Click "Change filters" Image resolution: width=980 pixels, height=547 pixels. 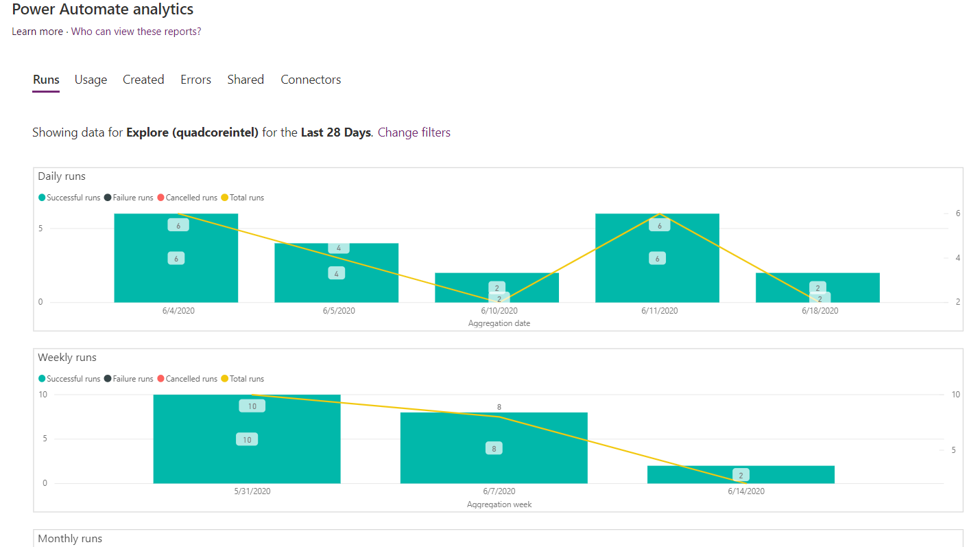[414, 132]
